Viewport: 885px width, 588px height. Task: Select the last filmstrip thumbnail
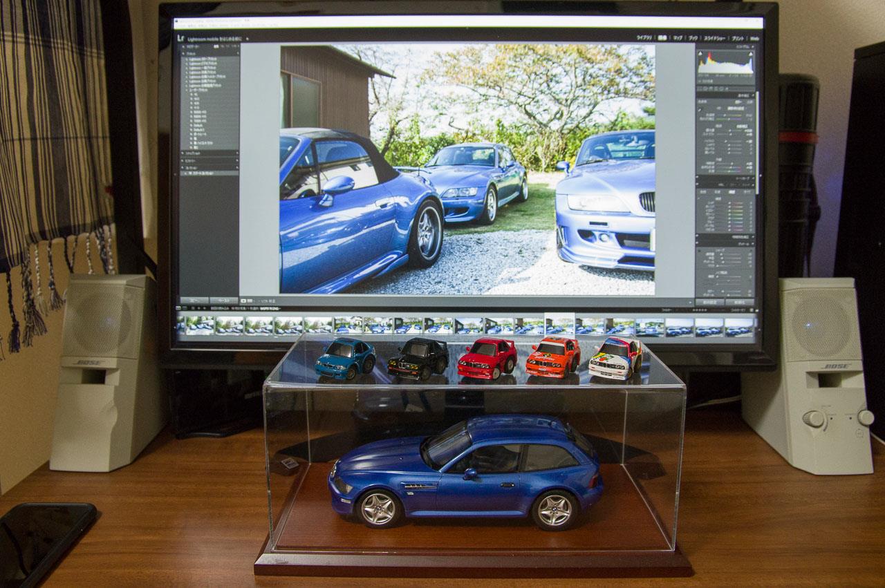point(739,328)
